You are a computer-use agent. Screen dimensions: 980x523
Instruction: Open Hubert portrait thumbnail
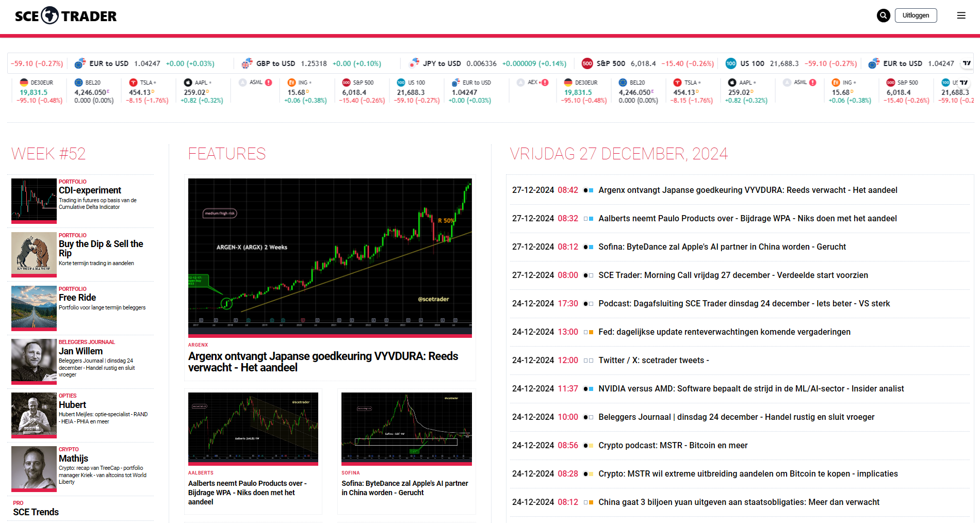coord(34,415)
